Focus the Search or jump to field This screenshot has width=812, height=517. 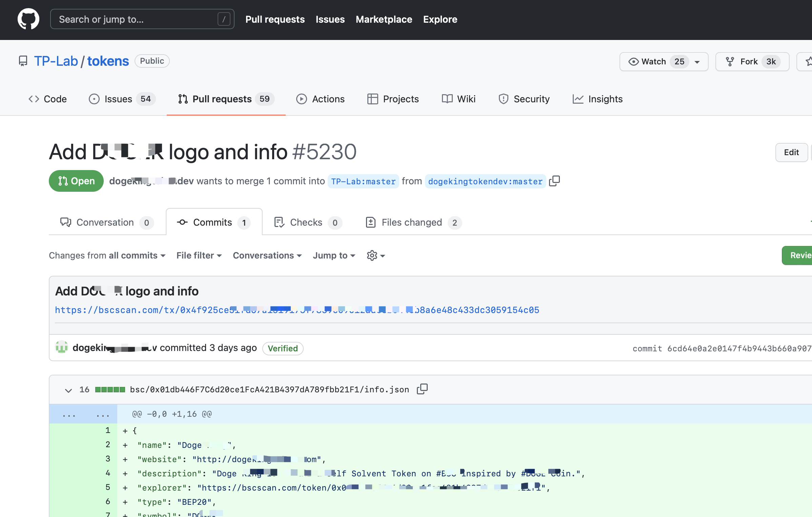coord(142,19)
